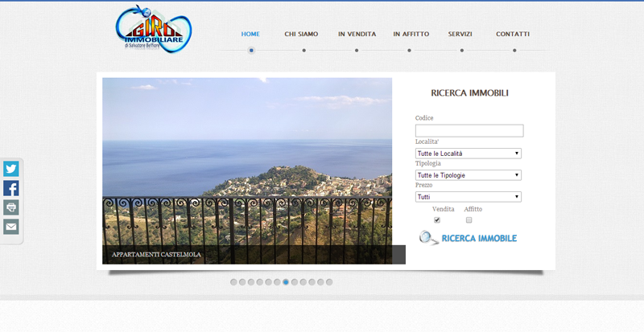Screen dimensions: 644x332
Task: Click the Giro Immobiliare logo
Action: (x=154, y=29)
